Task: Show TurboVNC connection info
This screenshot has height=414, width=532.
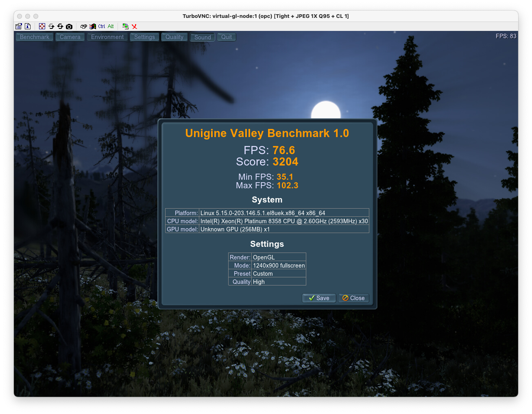Action: coord(28,26)
